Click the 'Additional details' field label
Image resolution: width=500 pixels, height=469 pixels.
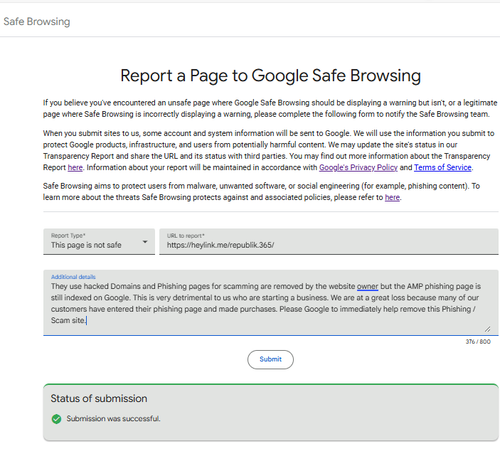click(73, 277)
